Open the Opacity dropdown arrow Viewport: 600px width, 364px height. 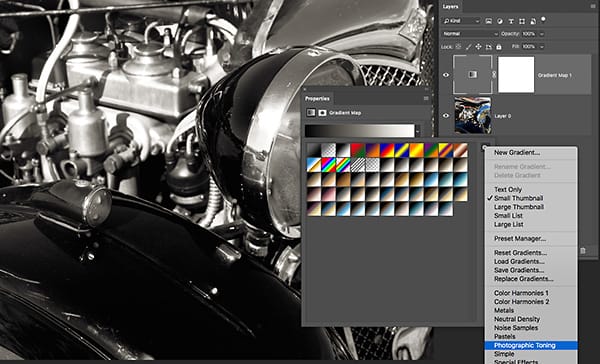coord(542,34)
